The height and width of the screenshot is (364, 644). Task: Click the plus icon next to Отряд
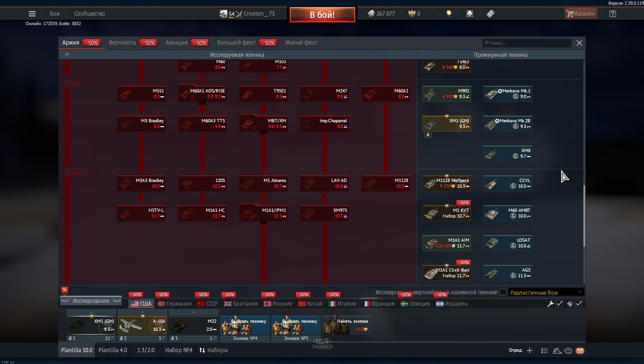tap(529, 351)
